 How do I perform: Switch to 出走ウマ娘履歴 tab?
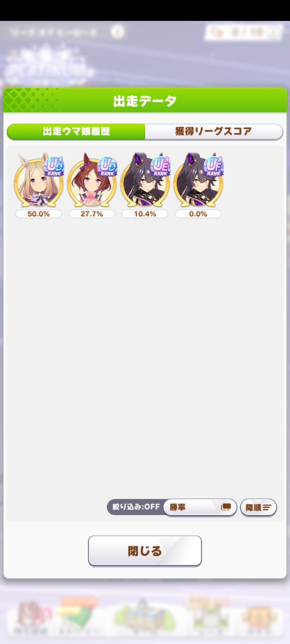(76, 131)
